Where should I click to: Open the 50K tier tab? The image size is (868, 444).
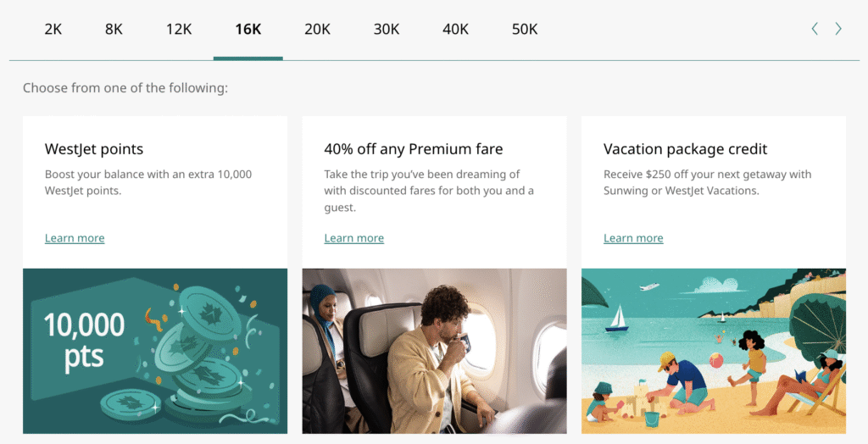(525, 29)
